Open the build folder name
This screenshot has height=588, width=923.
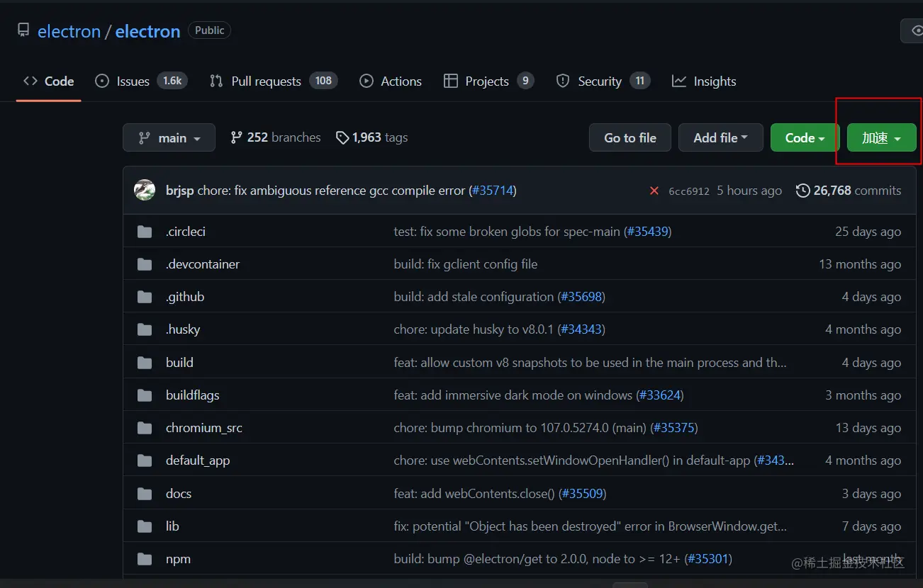tap(179, 363)
